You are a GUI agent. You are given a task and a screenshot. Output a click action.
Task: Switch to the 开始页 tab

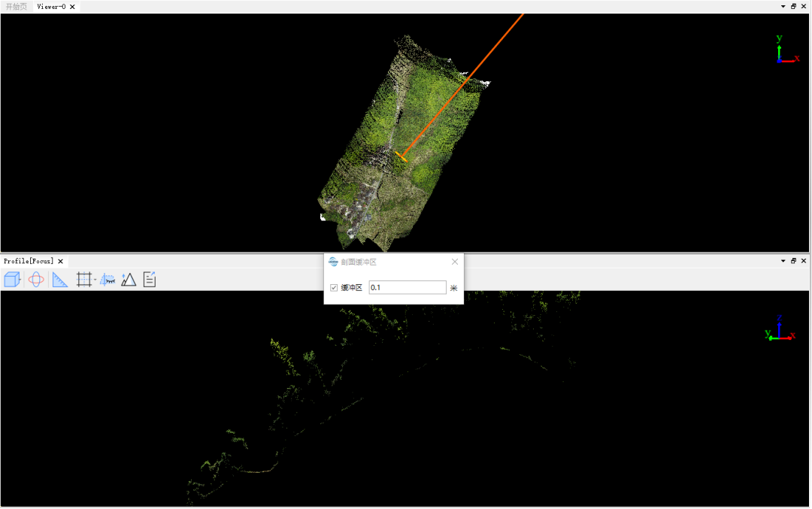pyautogui.click(x=17, y=7)
